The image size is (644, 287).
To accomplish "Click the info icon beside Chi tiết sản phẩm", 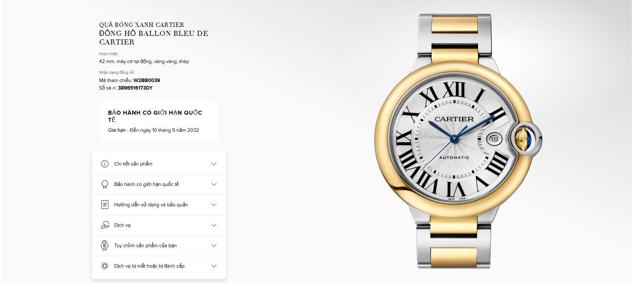I will click(105, 164).
